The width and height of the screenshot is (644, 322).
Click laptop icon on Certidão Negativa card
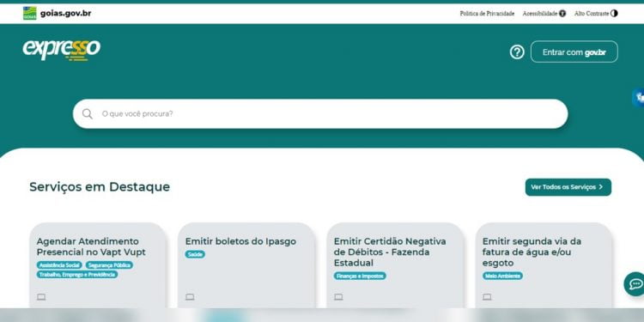338,296
